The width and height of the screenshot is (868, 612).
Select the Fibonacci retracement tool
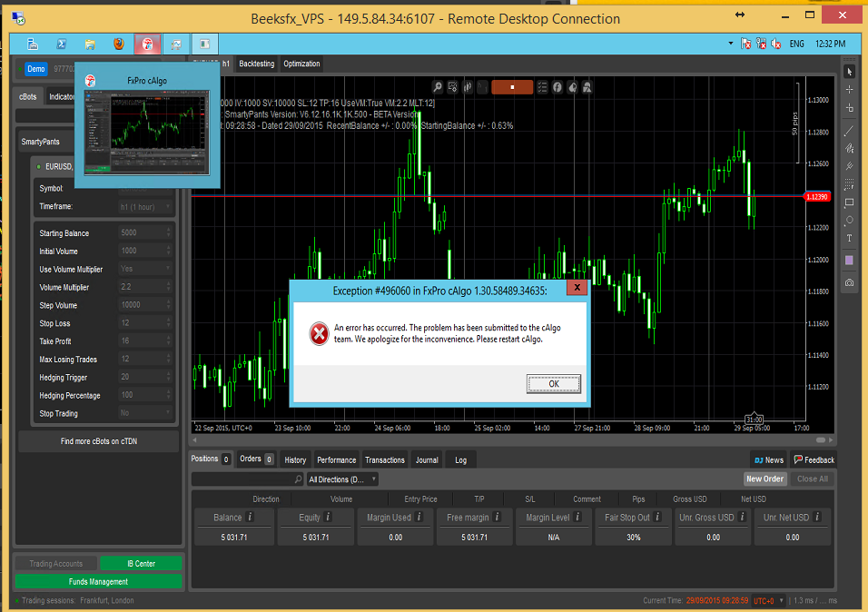[849, 184]
